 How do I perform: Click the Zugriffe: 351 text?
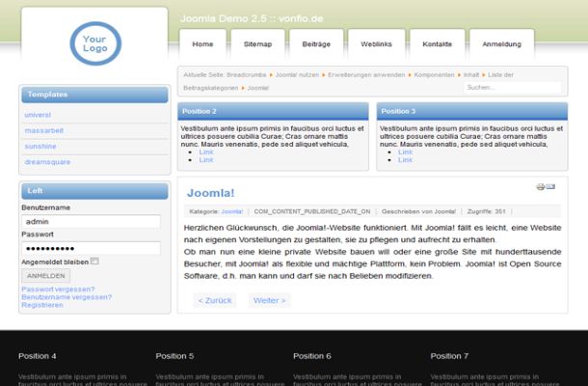(x=487, y=211)
